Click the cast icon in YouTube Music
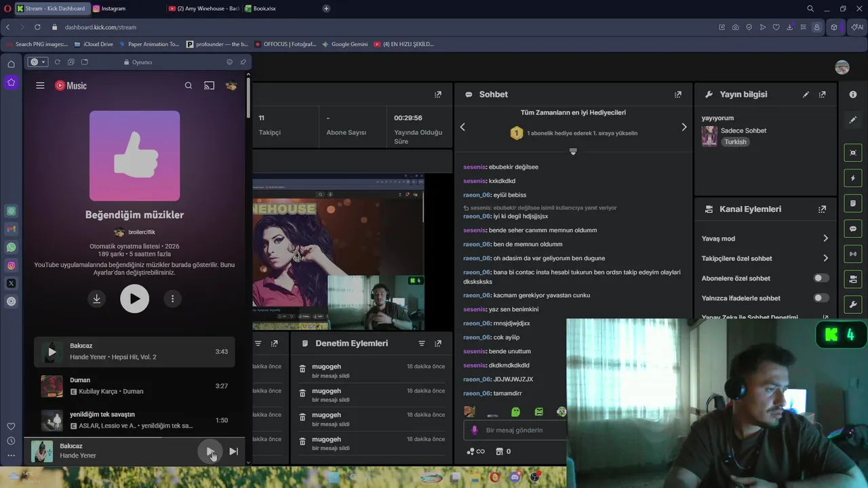The image size is (868, 488). [209, 85]
